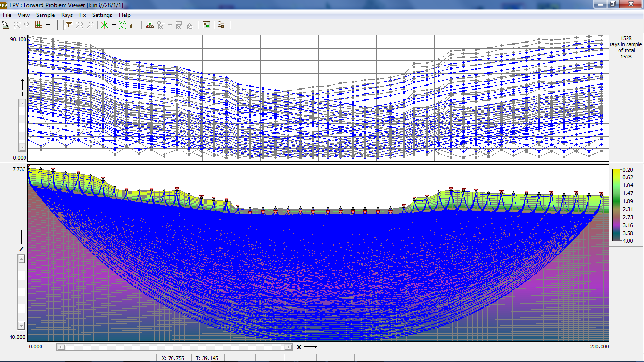Open the Rays menu

point(67,15)
